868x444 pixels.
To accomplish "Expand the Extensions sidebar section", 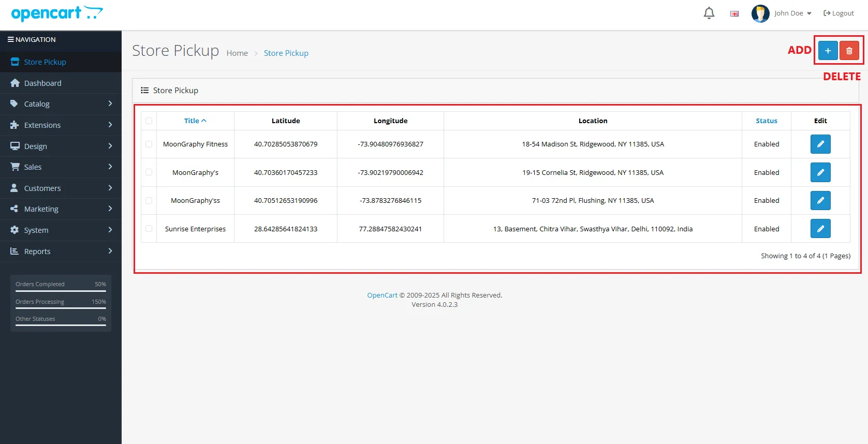I will click(x=61, y=125).
